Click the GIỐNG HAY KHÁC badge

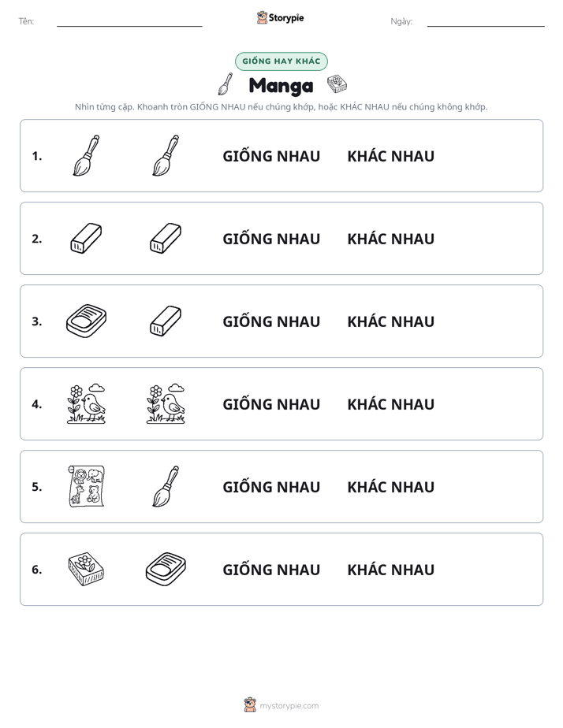coord(281,61)
